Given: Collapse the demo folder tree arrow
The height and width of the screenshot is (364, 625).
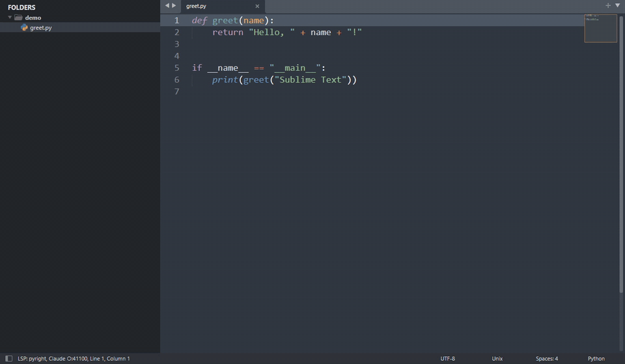Looking at the screenshot, I should coord(10,18).
